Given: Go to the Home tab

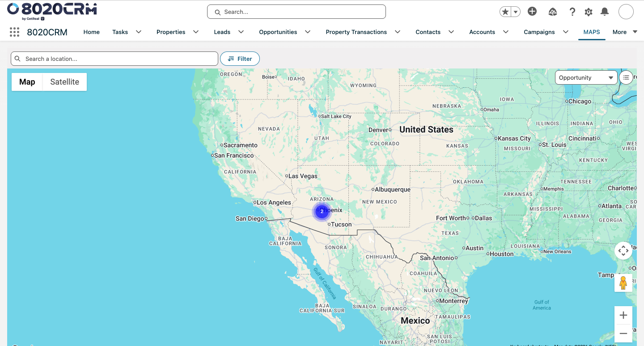Looking at the screenshot, I should point(92,32).
